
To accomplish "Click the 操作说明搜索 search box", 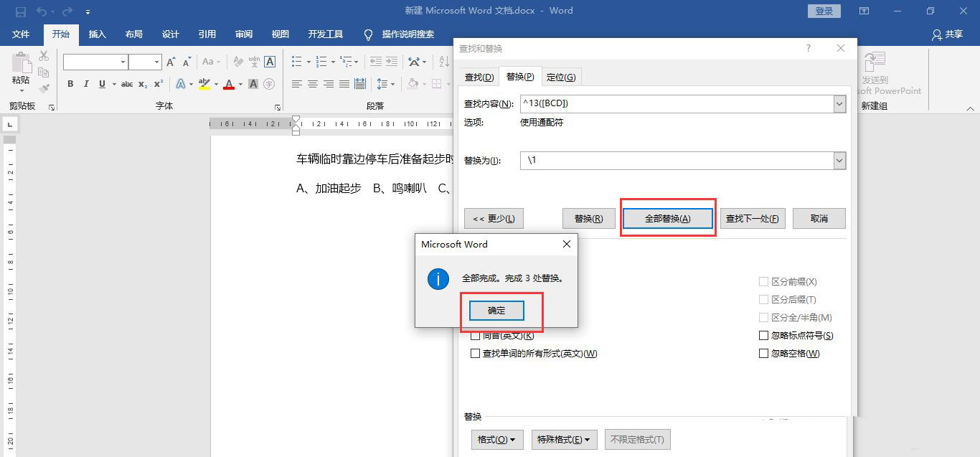I will point(407,34).
